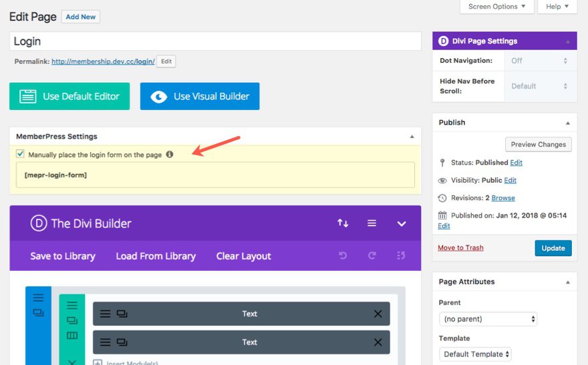Change column structure of the green row
The width and height of the screenshot is (588, 365).
tap(72, 335)
